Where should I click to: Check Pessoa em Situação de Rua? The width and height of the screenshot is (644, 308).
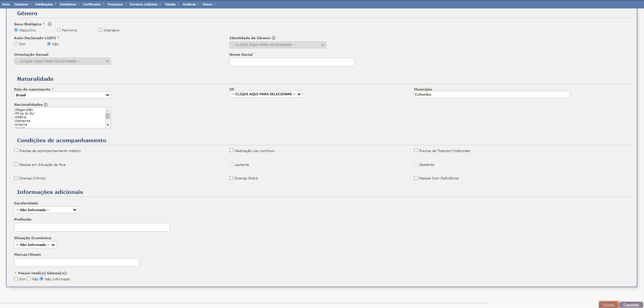point(16,164)
